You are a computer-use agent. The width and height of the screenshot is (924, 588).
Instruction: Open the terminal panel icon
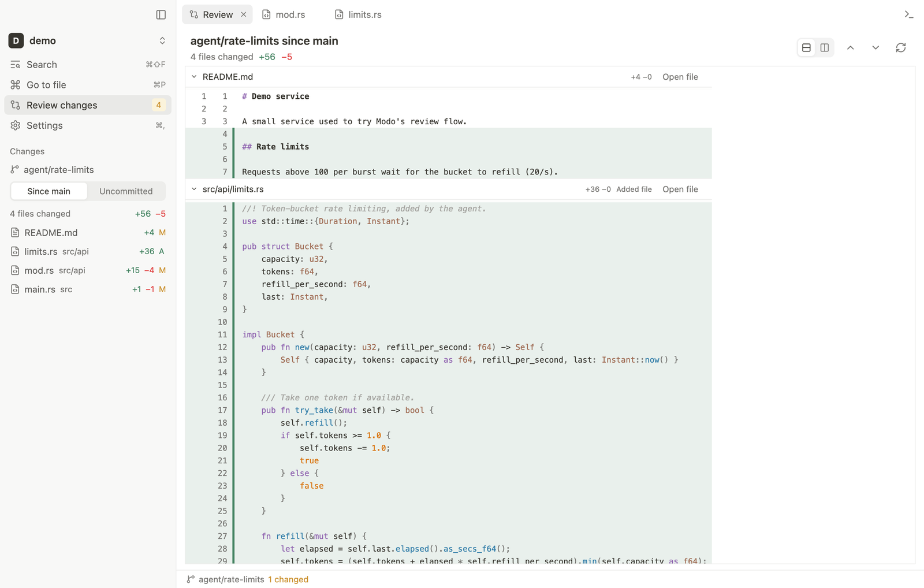click(908, 14)
